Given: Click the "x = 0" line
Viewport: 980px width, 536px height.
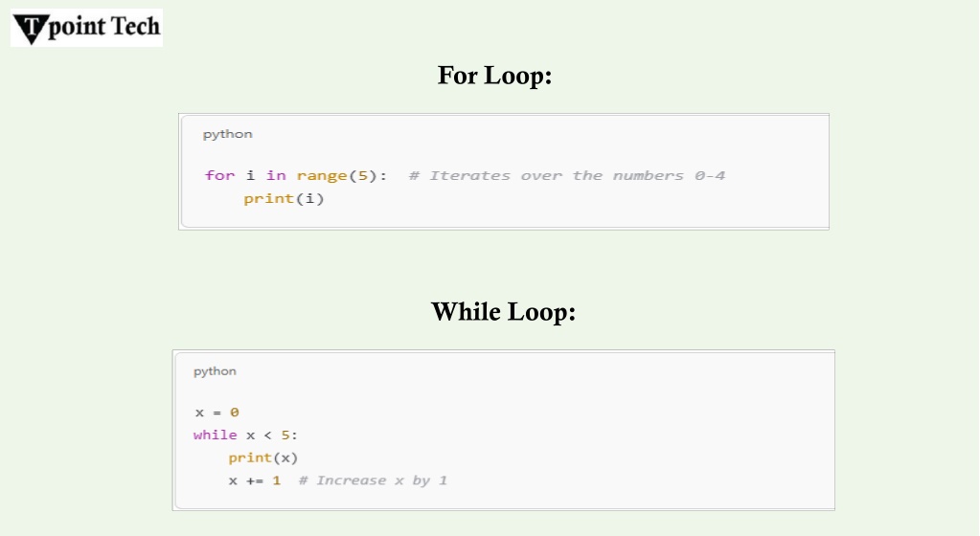Looking at the screenshot, I should 217,413.
